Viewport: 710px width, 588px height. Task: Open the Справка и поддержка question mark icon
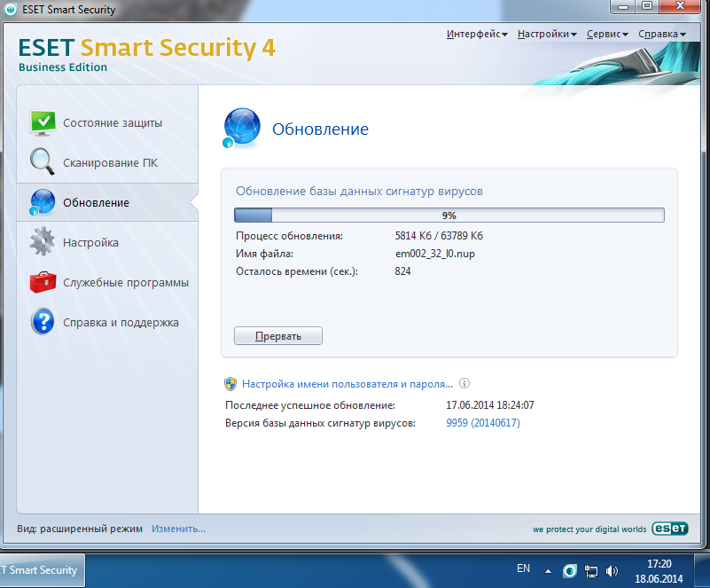point(43,322)
